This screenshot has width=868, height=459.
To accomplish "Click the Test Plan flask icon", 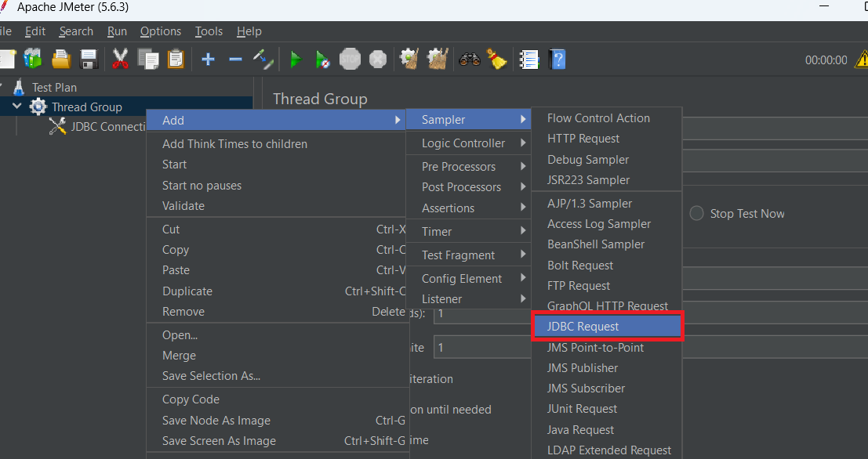I will pyautogui.click(x=19, y=87).
